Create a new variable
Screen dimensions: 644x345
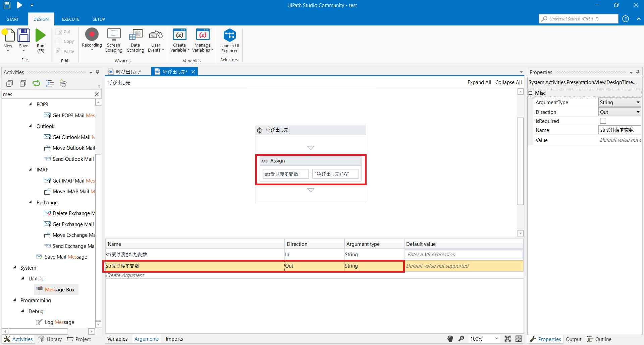pyautogui.click(x=179, y=40)
